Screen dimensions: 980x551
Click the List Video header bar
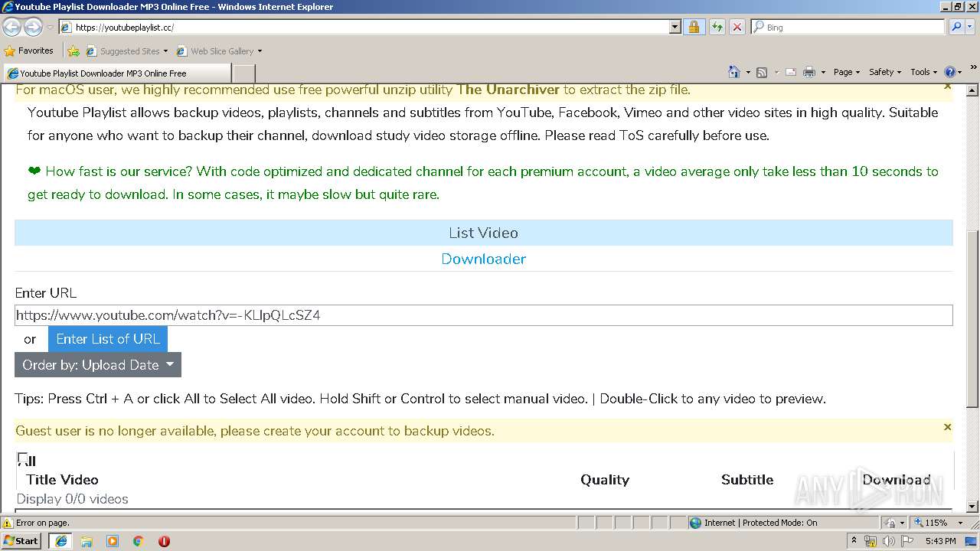pos(483,233)
